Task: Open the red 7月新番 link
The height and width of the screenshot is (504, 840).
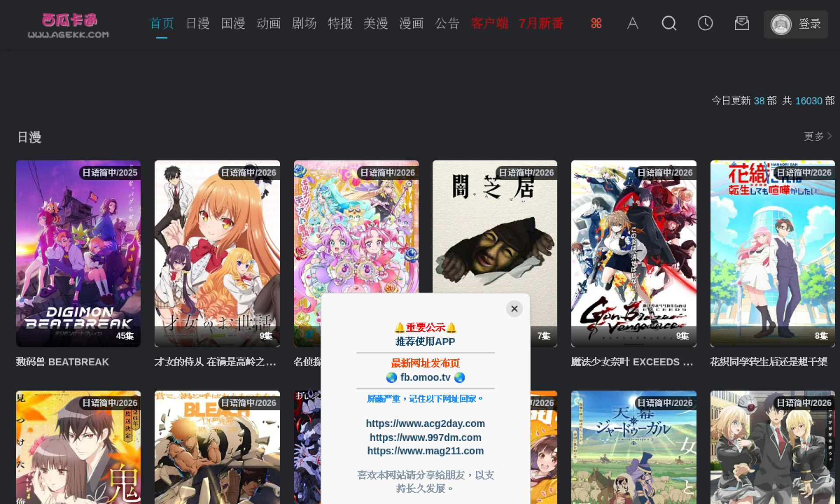Action: 541,23
